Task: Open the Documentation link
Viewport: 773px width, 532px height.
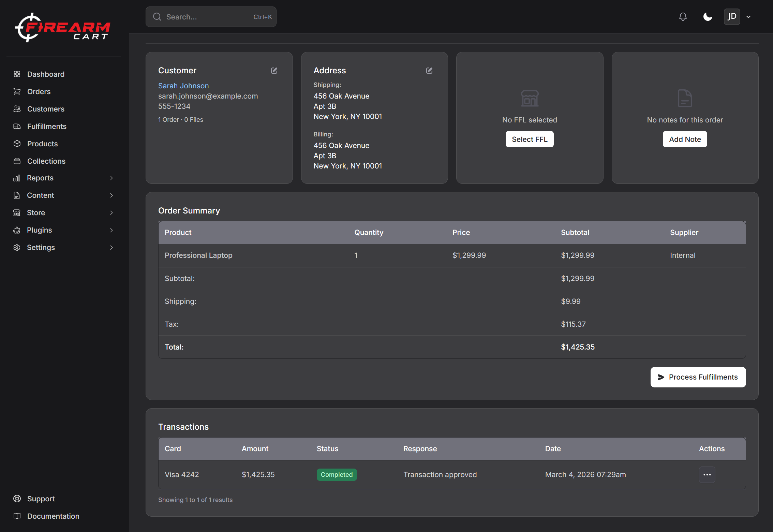Action: [x=53, y=516]
